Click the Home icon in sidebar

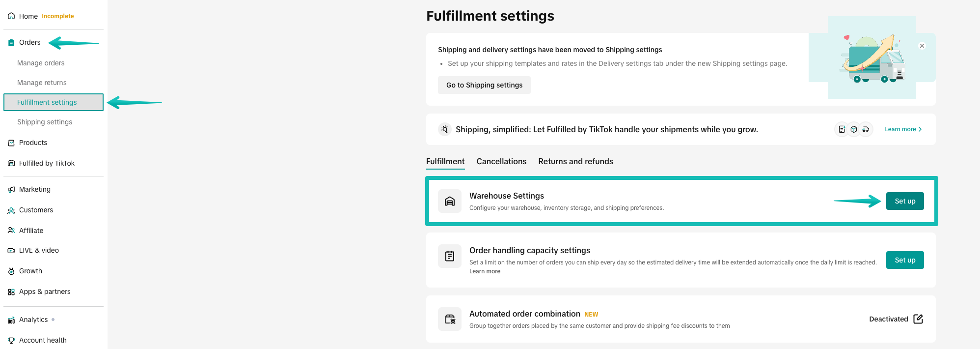click(11, 16)
